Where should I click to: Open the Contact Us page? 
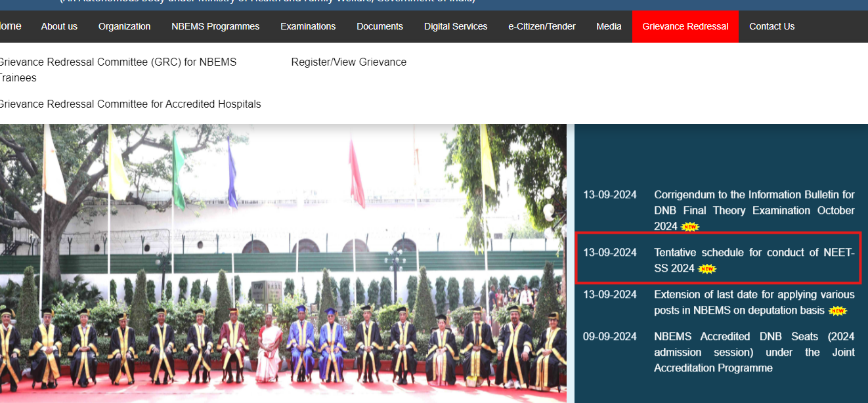pyautogui.click(x=771, y=26)
